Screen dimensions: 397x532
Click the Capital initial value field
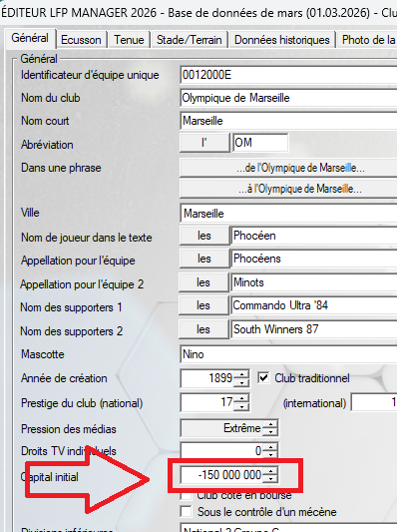coord(221,475)
